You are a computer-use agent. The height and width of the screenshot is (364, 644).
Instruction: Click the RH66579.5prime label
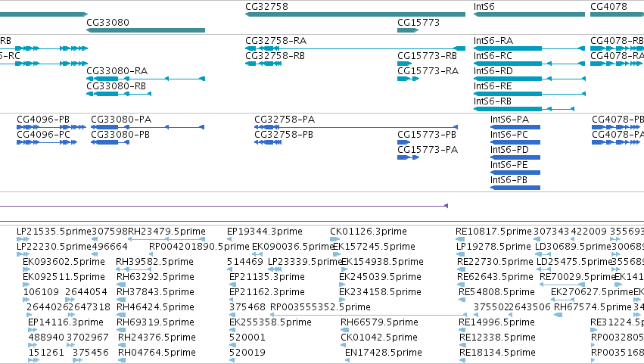[x=379, y=323]
